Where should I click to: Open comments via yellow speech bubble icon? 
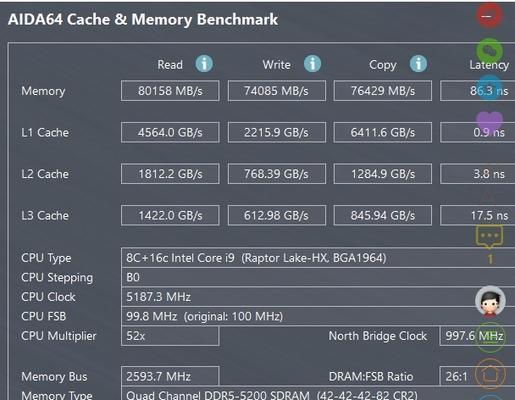(x=489, y=237)
